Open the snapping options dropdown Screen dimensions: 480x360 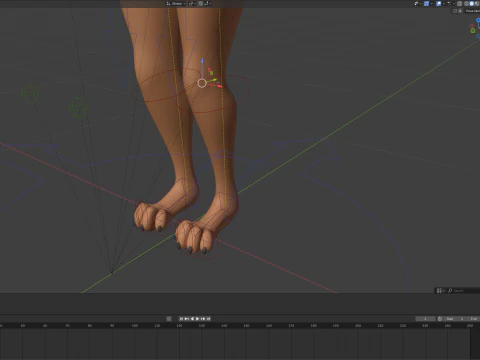[x=207, y=4]
